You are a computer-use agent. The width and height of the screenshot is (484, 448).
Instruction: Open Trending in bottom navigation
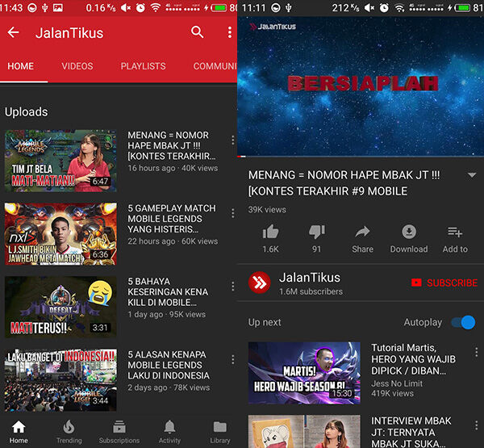[69, 432]
